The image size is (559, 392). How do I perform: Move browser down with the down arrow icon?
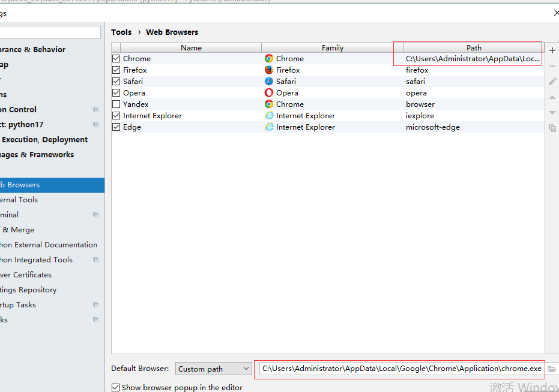tap(552, 112)
